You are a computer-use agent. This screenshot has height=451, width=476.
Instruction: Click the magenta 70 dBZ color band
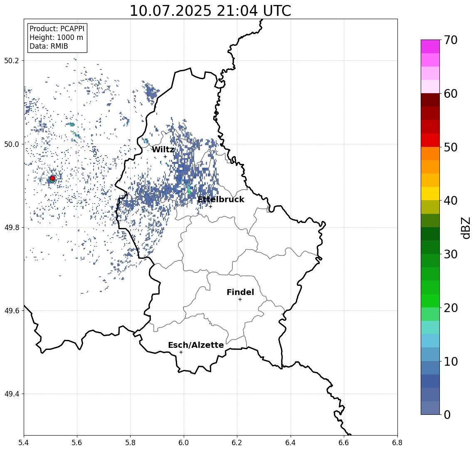tap(430, 47)
